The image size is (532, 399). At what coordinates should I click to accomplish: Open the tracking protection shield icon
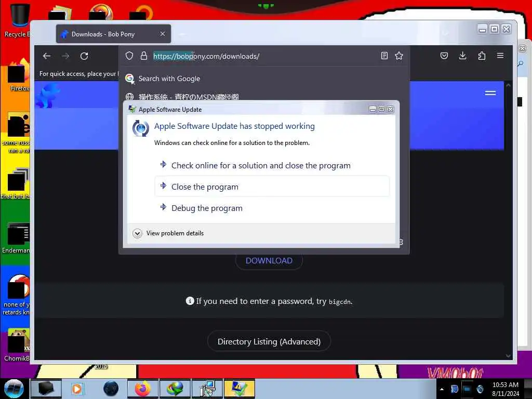coord(129,56)
